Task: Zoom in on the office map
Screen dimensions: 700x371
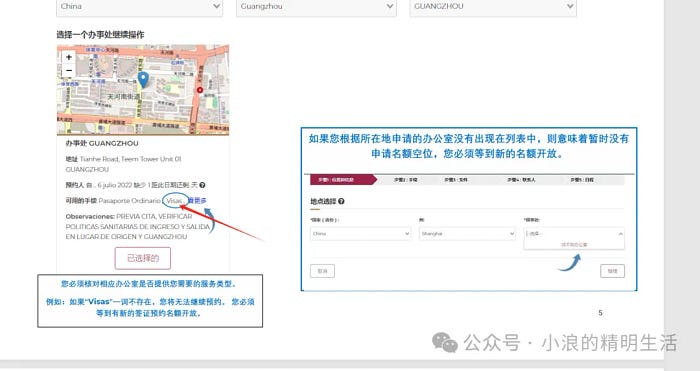Action: 69,57
